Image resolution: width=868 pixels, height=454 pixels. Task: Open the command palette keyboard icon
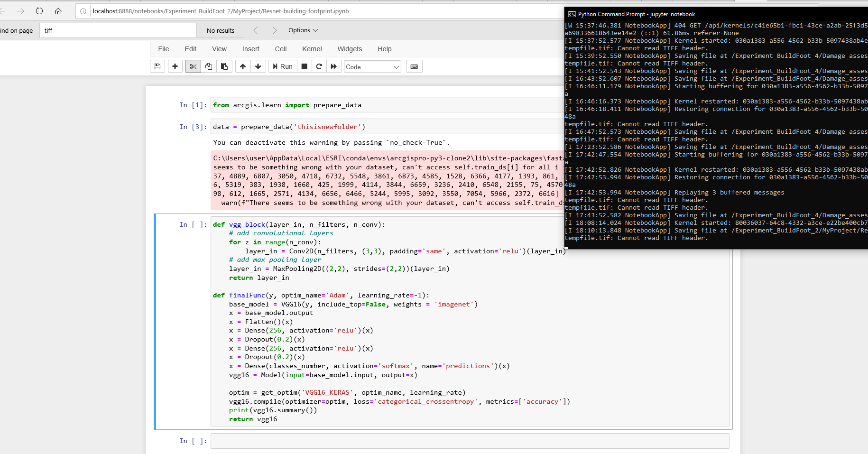414,66
